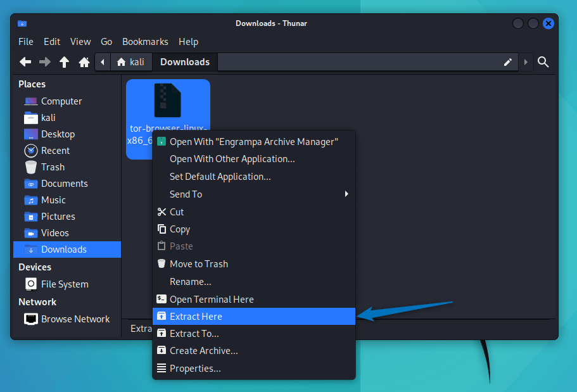Click the Downloads path bar segment
This screenshot has width=577, height=392.
coord(184,61)
